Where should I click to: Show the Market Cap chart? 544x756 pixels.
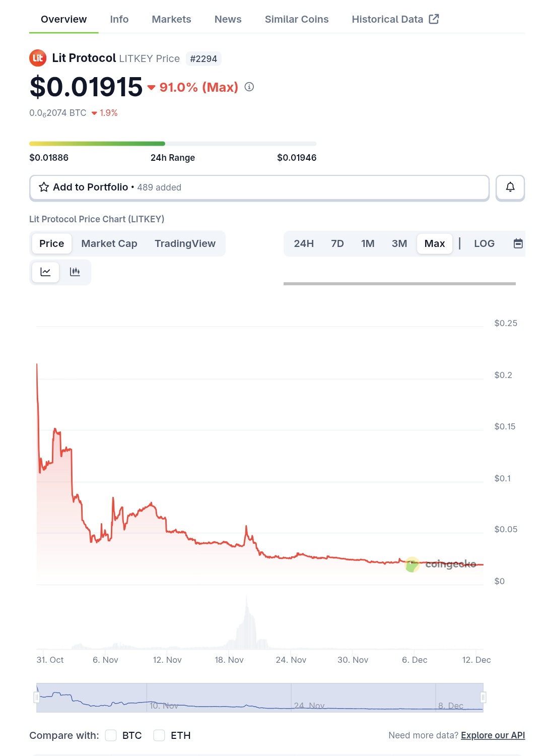click(109, 244)
